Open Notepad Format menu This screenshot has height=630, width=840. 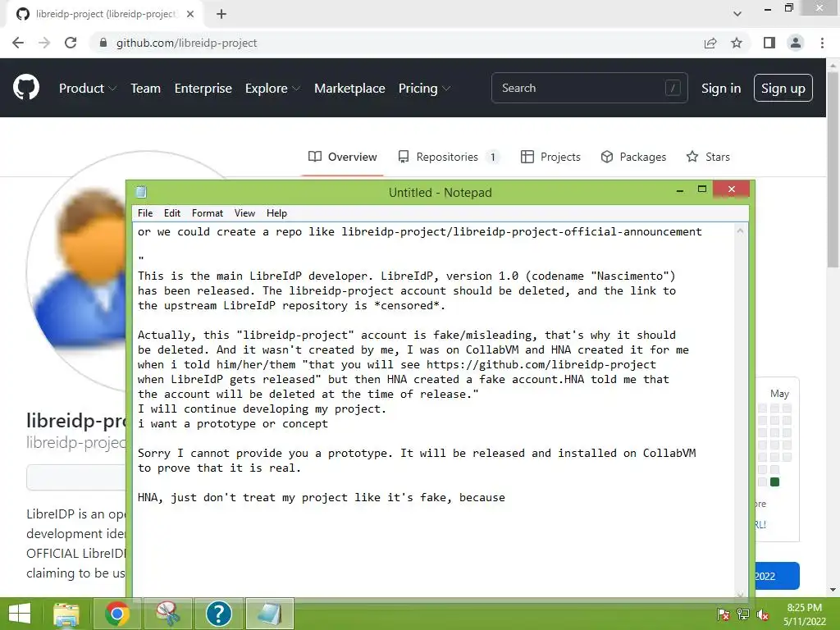(208, 213)
